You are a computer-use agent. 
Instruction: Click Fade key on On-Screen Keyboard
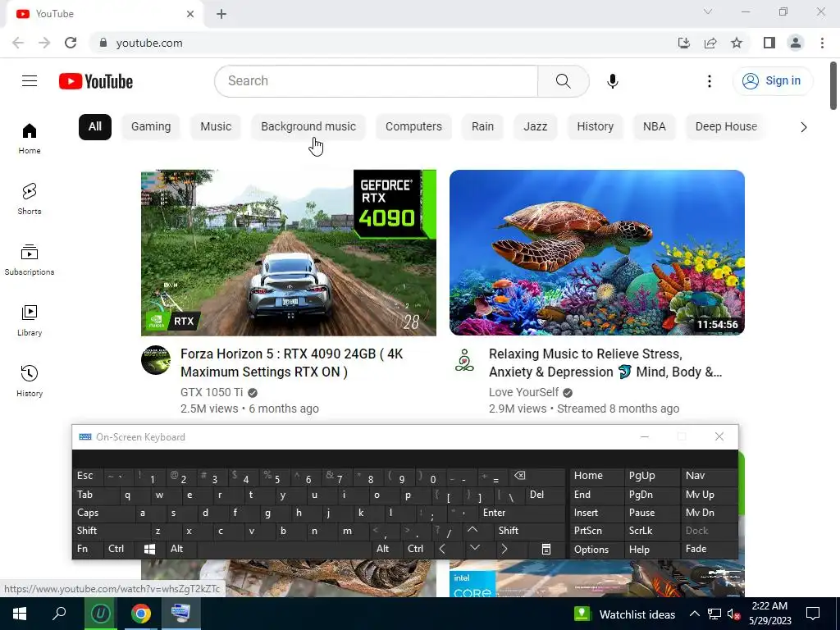point(708,549)
